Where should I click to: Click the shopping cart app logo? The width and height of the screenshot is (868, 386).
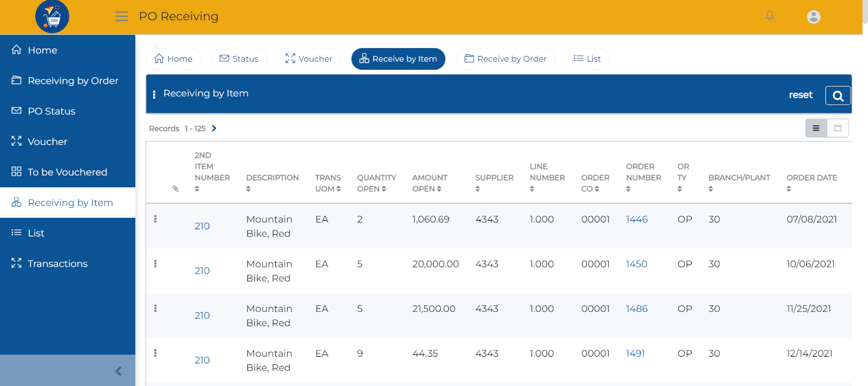tap(52, 17)
